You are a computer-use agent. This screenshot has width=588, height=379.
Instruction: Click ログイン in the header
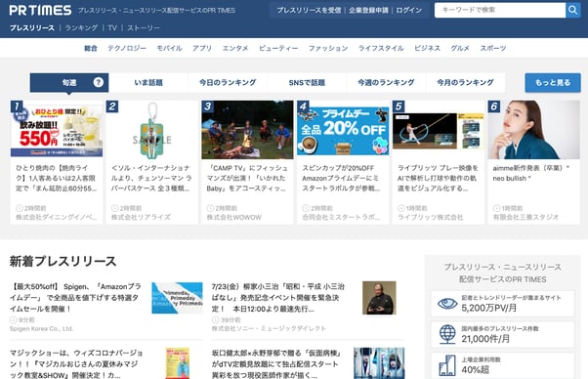[x=408, y=10]
